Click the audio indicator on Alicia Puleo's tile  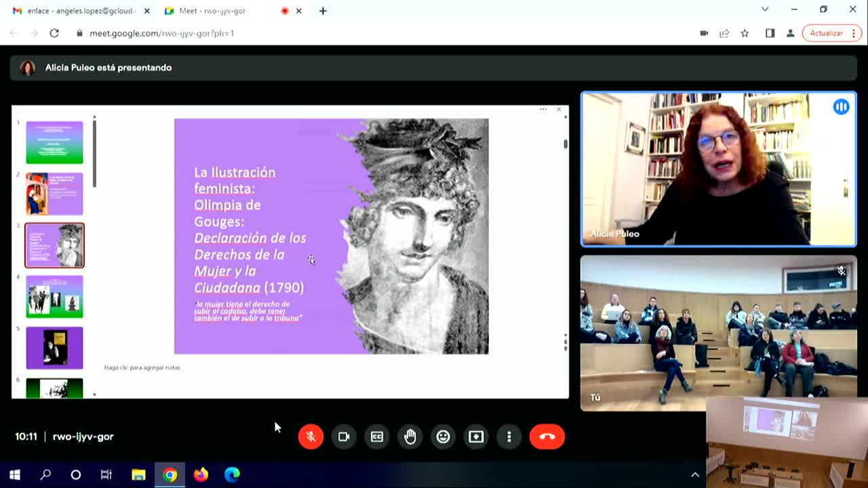[x=841, y=107]
